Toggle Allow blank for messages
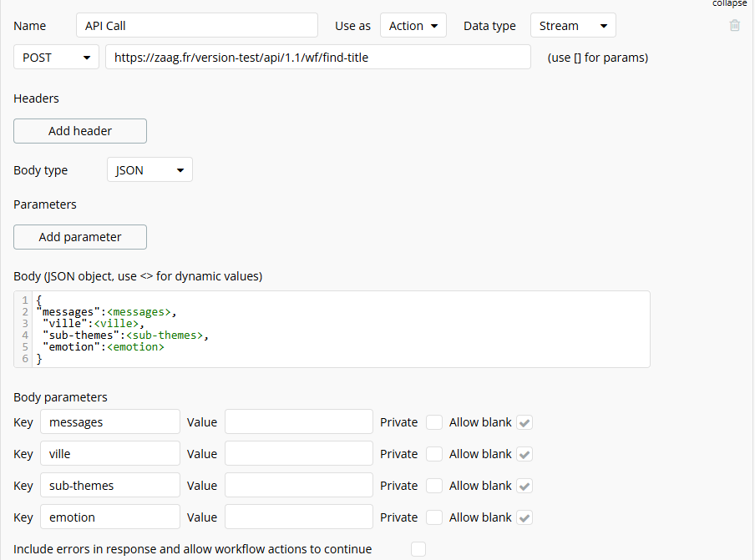Image resolution: width=755 pixels, height=560 pixels. pyautogui.click(x=524, y=422)
